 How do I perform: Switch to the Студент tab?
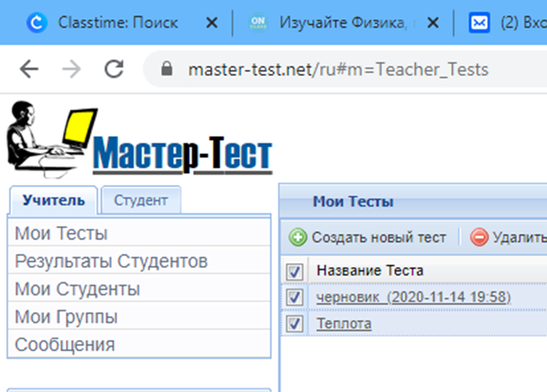click(x=141, y=201)
